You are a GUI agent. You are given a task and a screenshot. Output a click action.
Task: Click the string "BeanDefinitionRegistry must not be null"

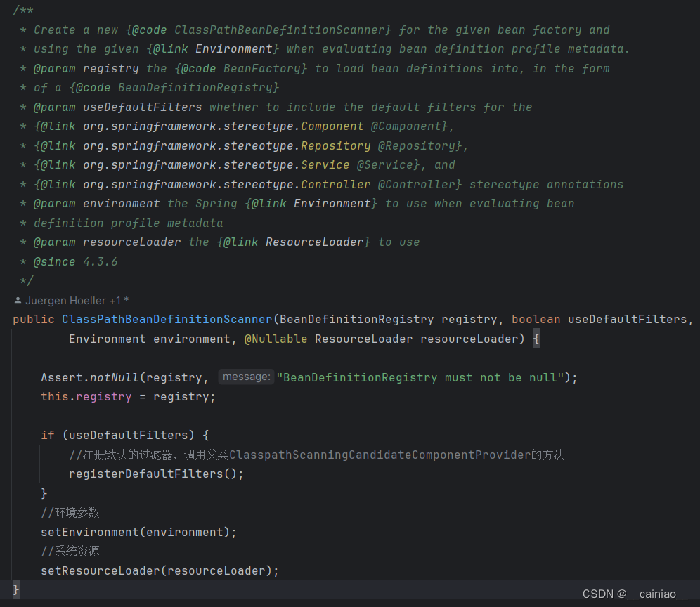[x=420, y=377]
